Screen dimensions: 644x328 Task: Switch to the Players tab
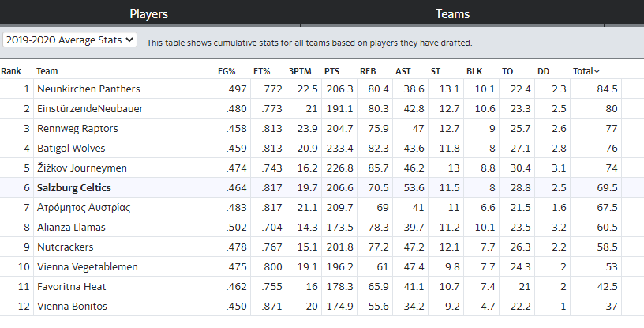tap(148, 14)
